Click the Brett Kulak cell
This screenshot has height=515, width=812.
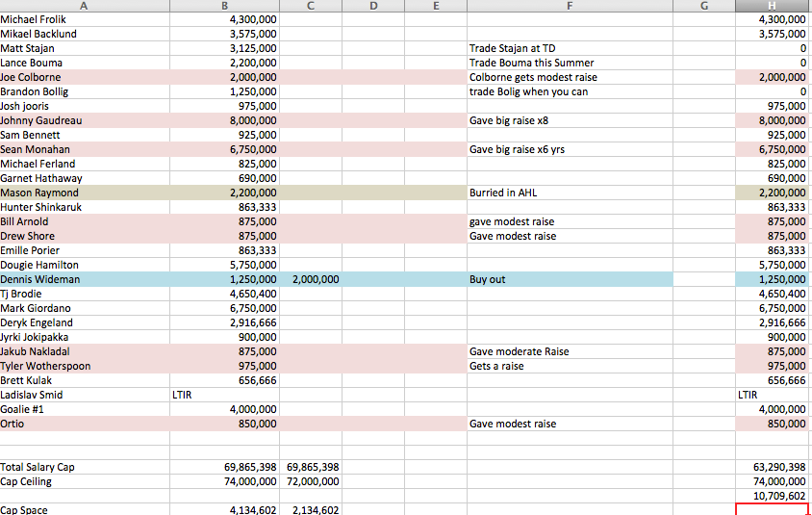tap(85, 381)
